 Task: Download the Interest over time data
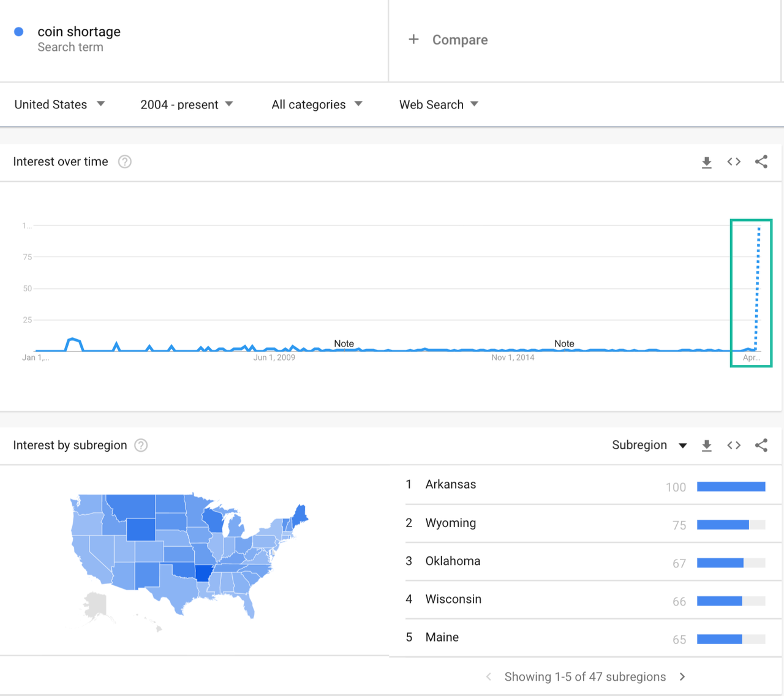pos(706,162)
